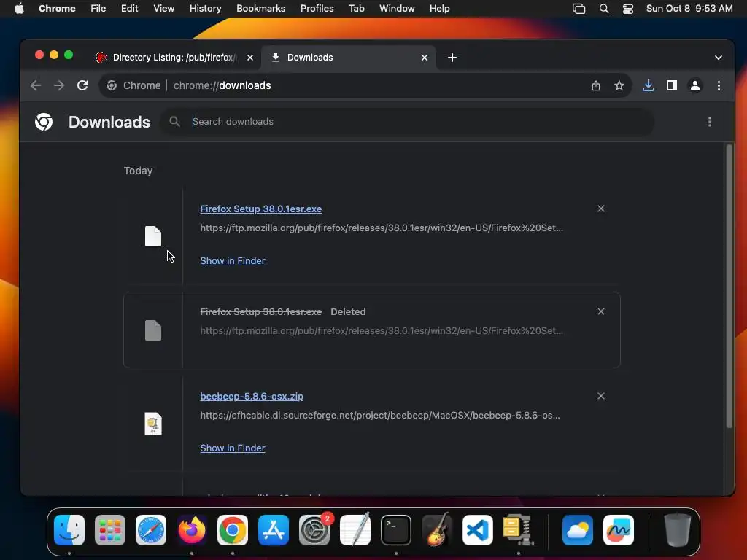Click the search magnifier in Downloads
Screen dimensions: 747x560
pos(175,122)
